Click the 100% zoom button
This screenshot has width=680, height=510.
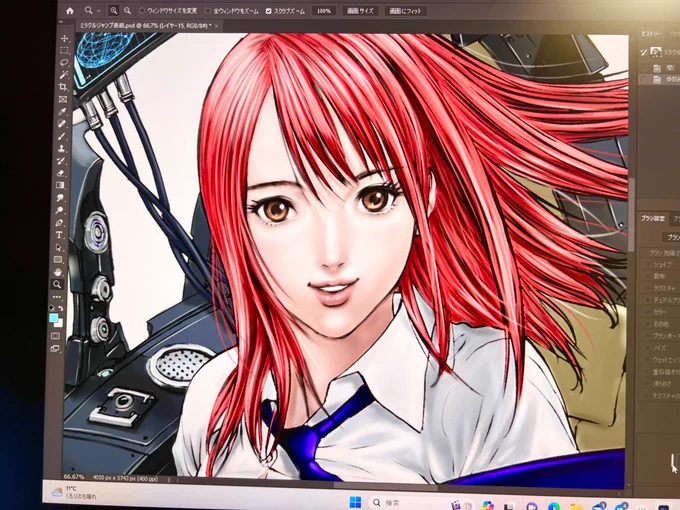point(324,11)
